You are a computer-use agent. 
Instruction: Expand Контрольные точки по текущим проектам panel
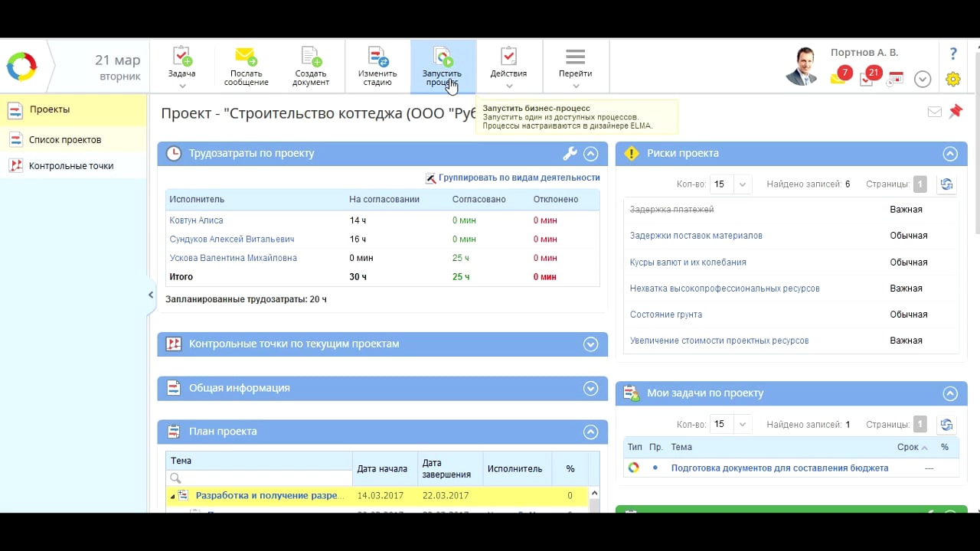590,344
